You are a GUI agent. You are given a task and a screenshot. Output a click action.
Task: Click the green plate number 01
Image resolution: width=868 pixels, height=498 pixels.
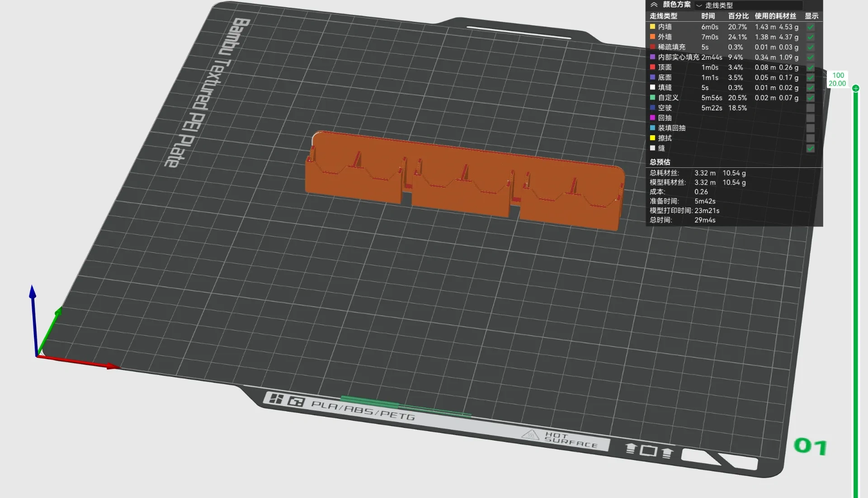point(811,446)
